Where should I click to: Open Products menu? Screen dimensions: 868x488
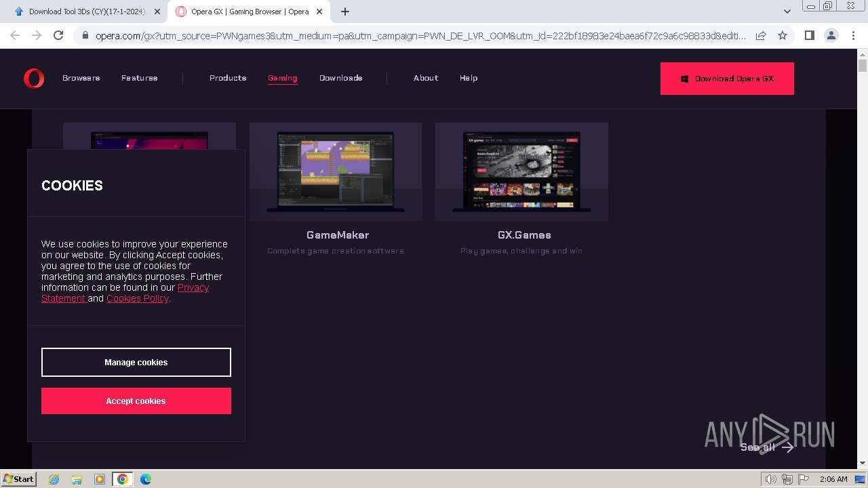[x=228, y=78]
